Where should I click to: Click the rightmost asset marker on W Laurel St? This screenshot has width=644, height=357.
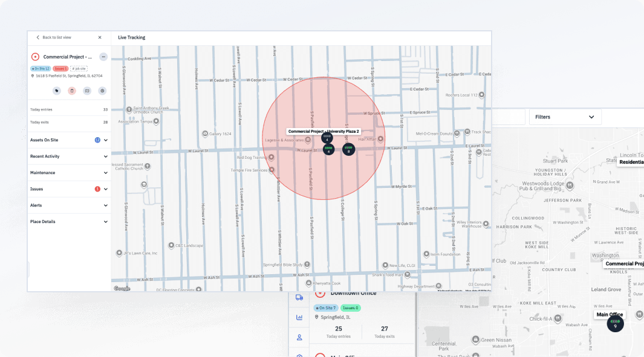click(x=349, y=149)
